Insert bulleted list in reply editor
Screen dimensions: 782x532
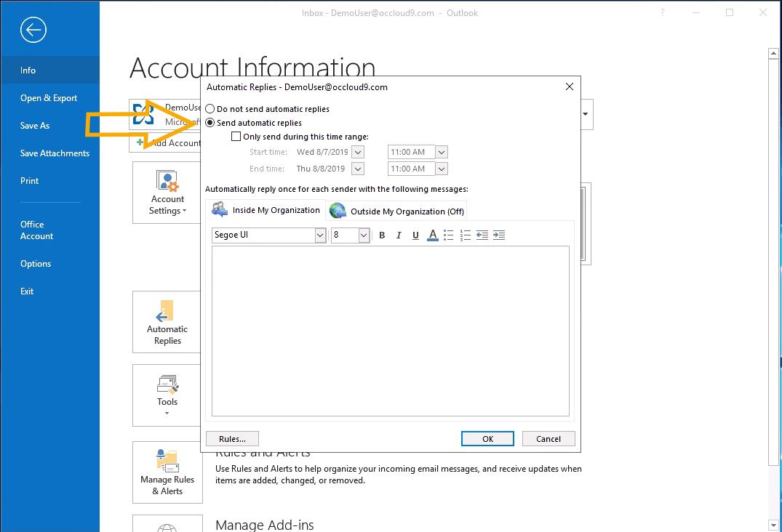pyautogui.click(x=449, y=235)
